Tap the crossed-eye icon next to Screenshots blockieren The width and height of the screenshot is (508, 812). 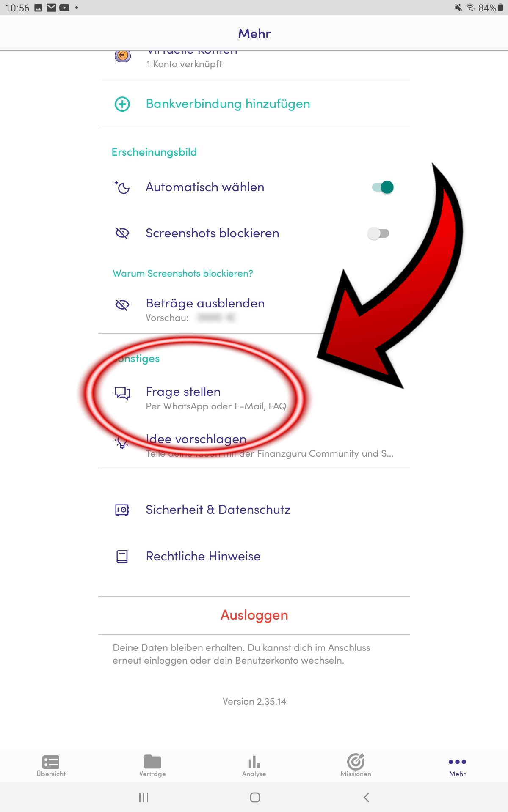coord(122,233)
